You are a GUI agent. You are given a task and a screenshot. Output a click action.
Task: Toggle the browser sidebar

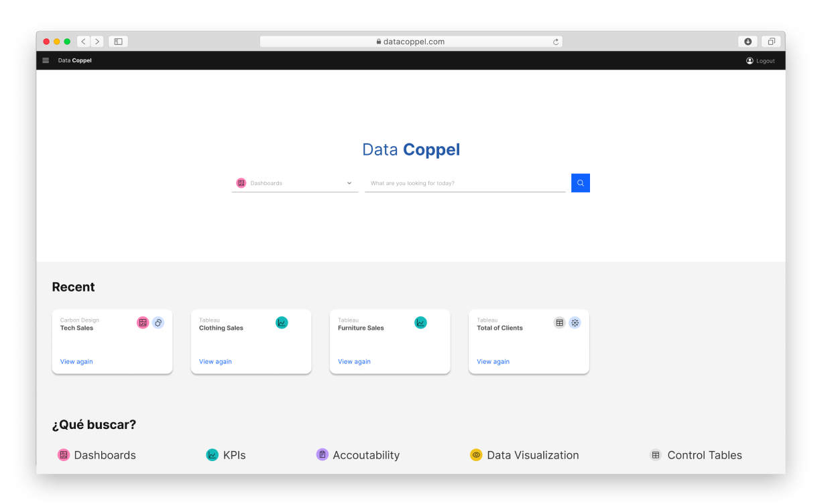(x=118, y=42)
